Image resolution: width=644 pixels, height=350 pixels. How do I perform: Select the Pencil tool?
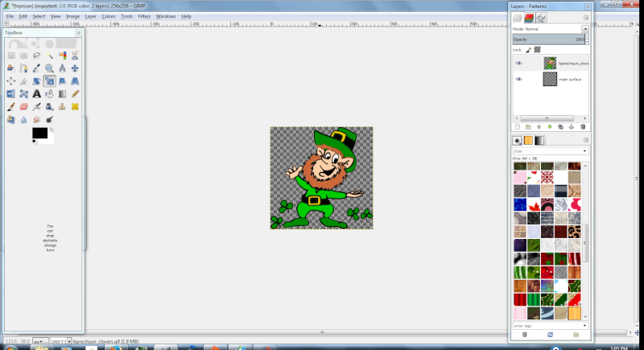pyautogui.click(x=75, y=94)
